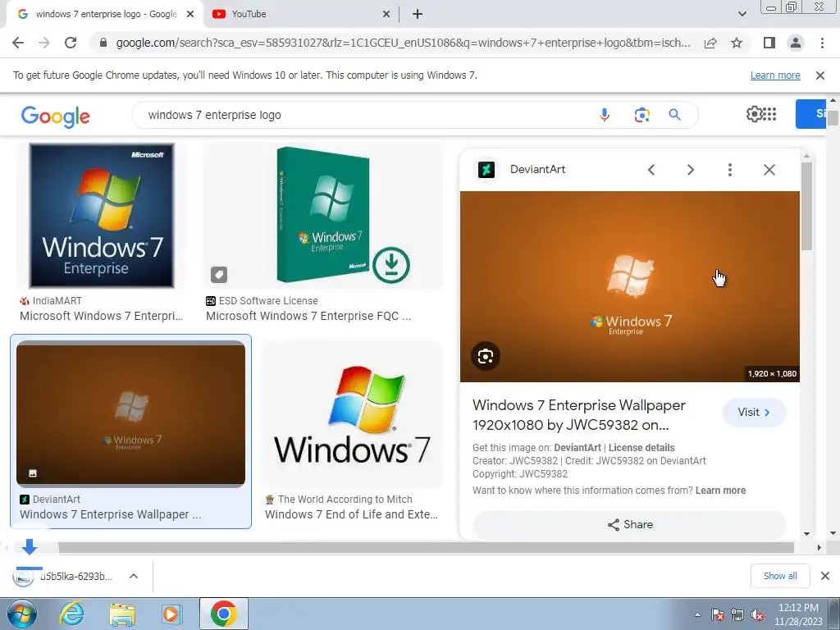Switch to the YouTube tab
The image size is (840, 630).
tap(300, 14)
